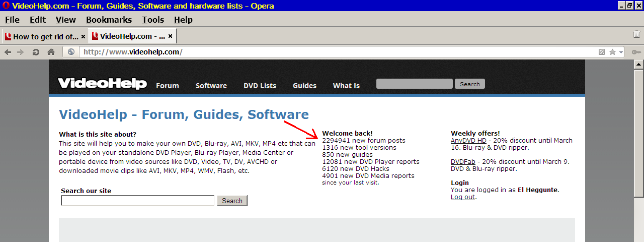Click '12081 new DVD Player reports' text

tap(371, 162)
